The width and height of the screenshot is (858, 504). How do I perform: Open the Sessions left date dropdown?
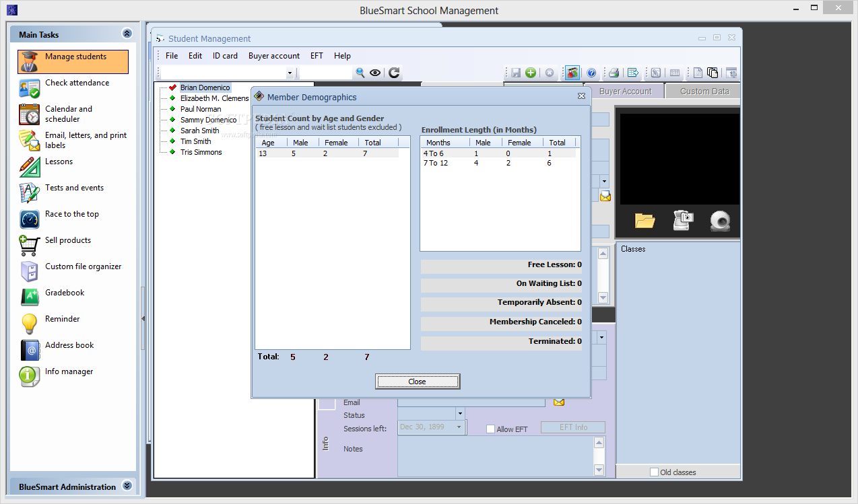coord(459,427)
